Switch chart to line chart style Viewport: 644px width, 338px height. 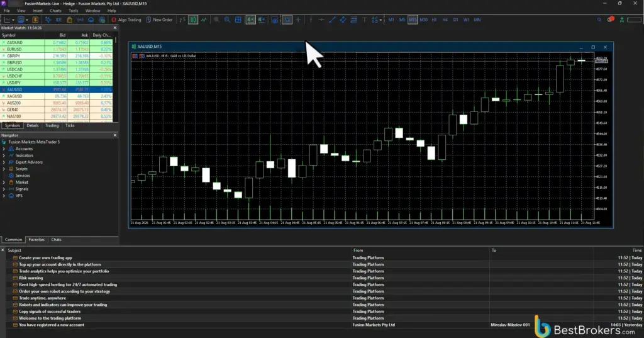[204, 20]
